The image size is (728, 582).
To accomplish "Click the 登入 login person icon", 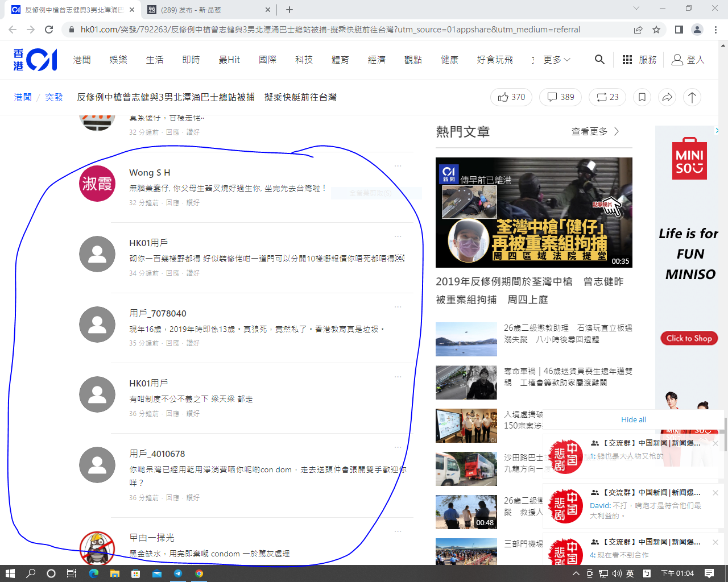I will coord(677,60).
